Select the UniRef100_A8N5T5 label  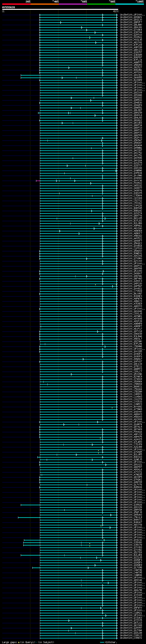click(131, 63)
